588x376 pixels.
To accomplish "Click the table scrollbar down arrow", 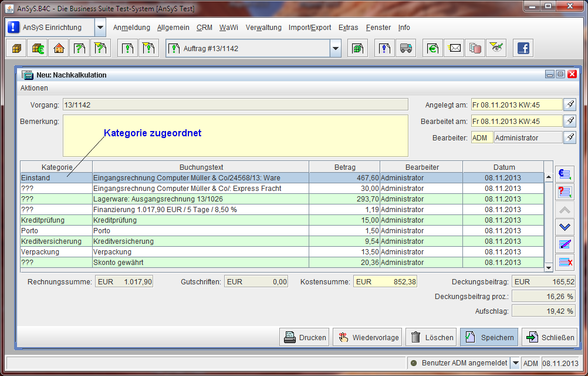I will pyautogui.click(x=549, y=267).
